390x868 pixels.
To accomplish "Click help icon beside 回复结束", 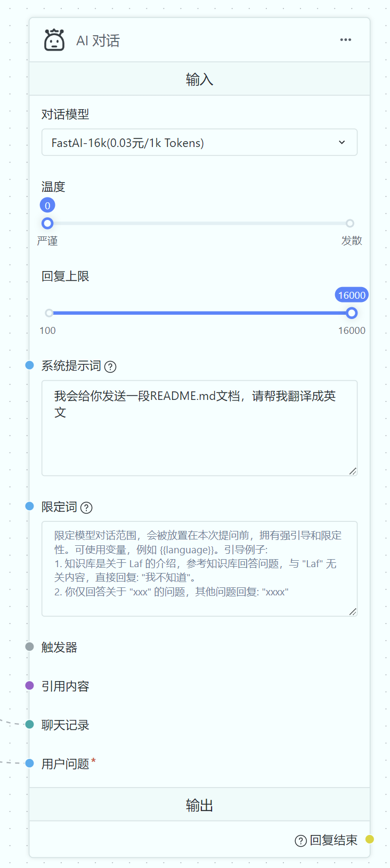I will (x=300, y=840).
